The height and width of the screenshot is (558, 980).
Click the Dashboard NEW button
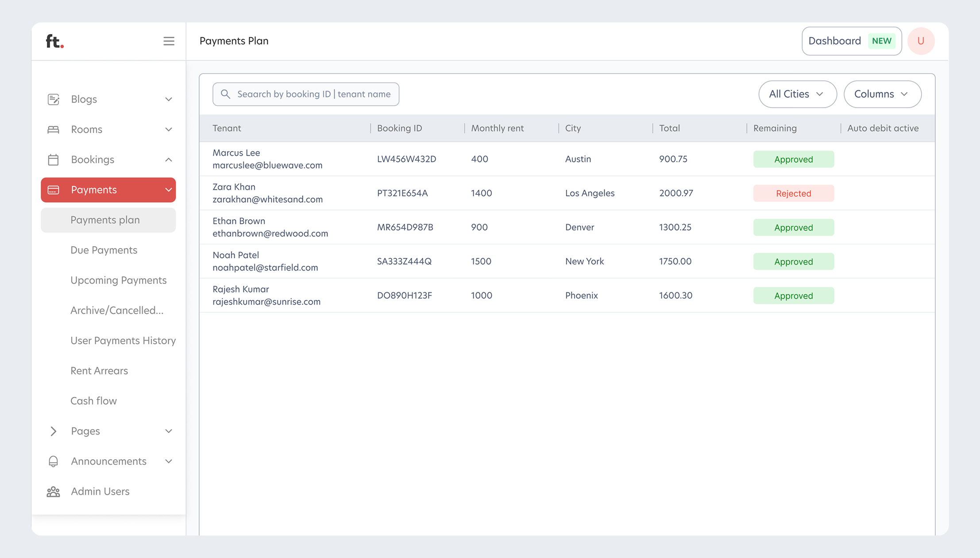coord(851,41)
